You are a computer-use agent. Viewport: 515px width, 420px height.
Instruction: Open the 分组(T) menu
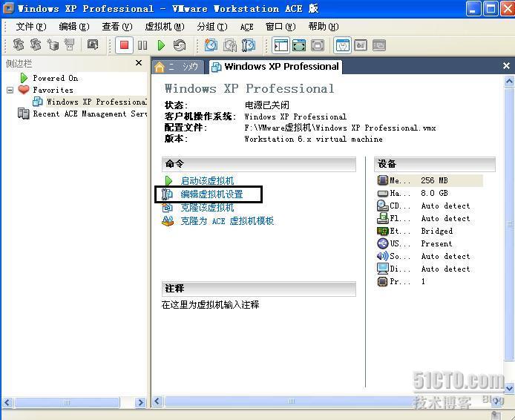point(211,27)
